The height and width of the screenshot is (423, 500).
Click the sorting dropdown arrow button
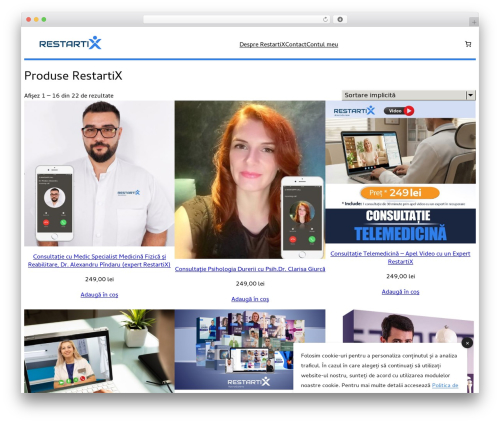click(470, 95)
